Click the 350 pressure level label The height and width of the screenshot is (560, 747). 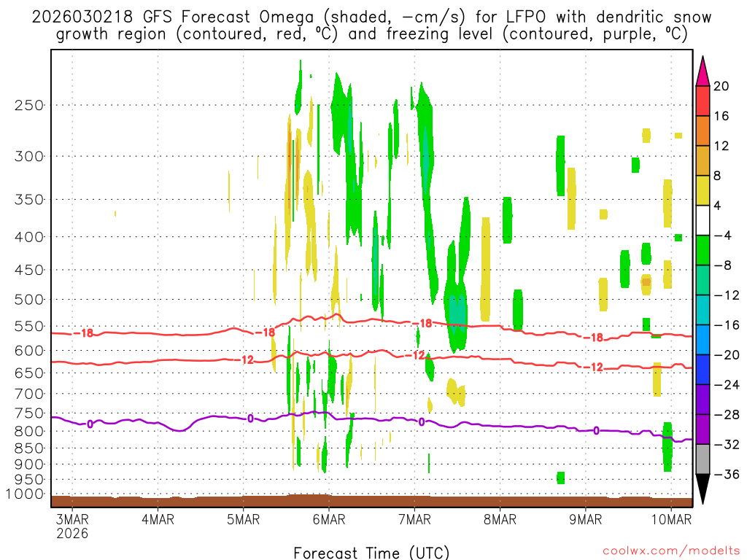[29, 200]
